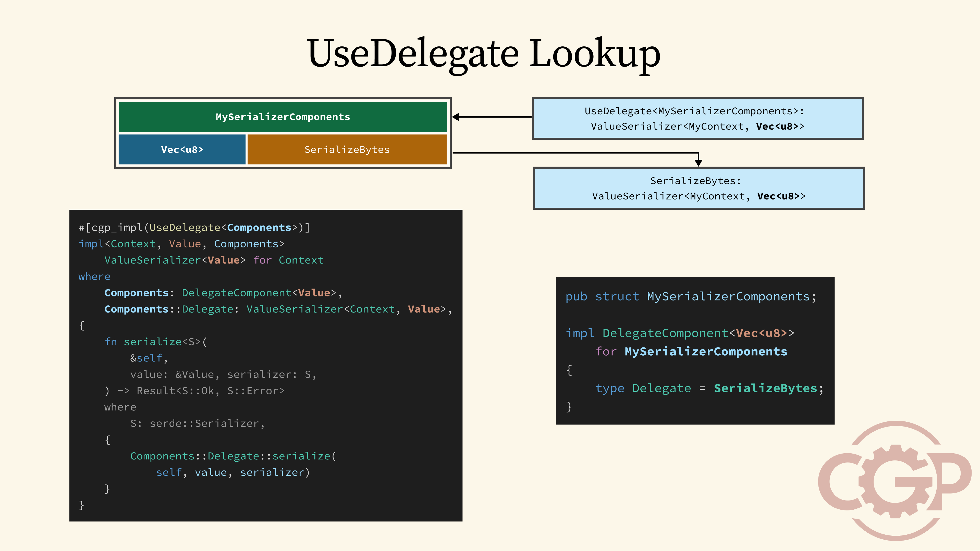Click the #[cgp_impl(UseDelegate<Components>)] attribute line
980x551 pixels.
[x=194, y=227]
